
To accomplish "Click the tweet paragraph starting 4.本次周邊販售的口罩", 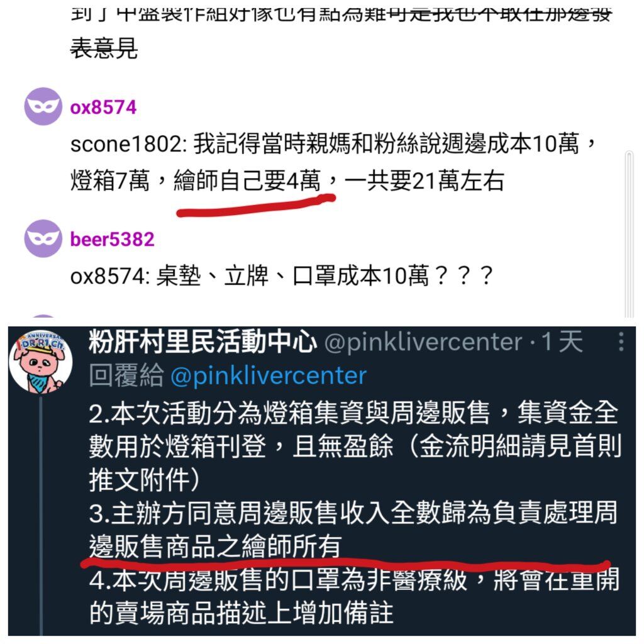I will (x=354, y=596).
